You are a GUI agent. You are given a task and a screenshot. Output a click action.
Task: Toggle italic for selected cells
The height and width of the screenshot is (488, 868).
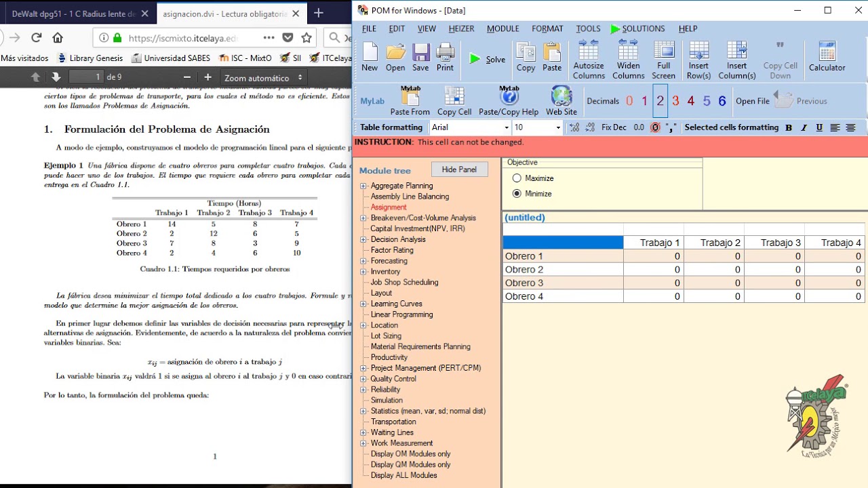click(x=804, y=127)
